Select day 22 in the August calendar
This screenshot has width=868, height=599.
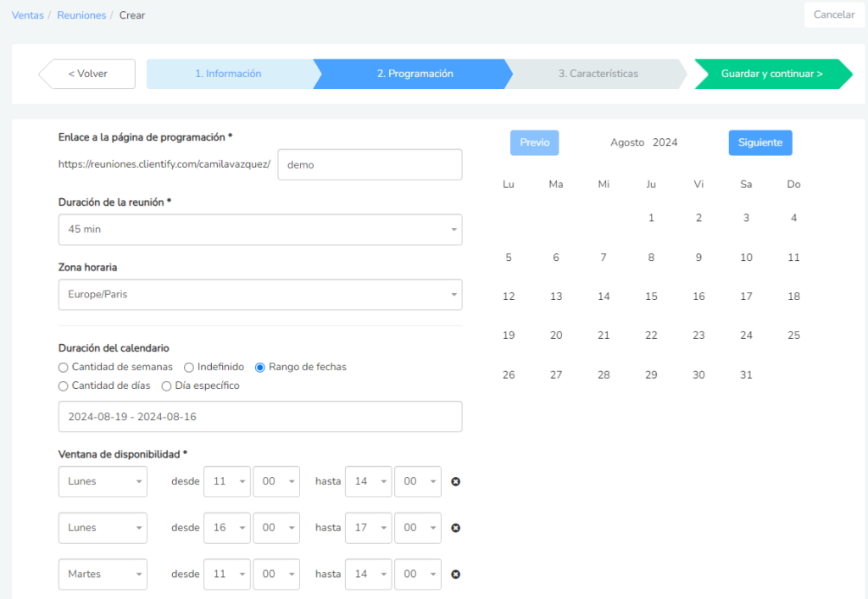click(651, 336)
